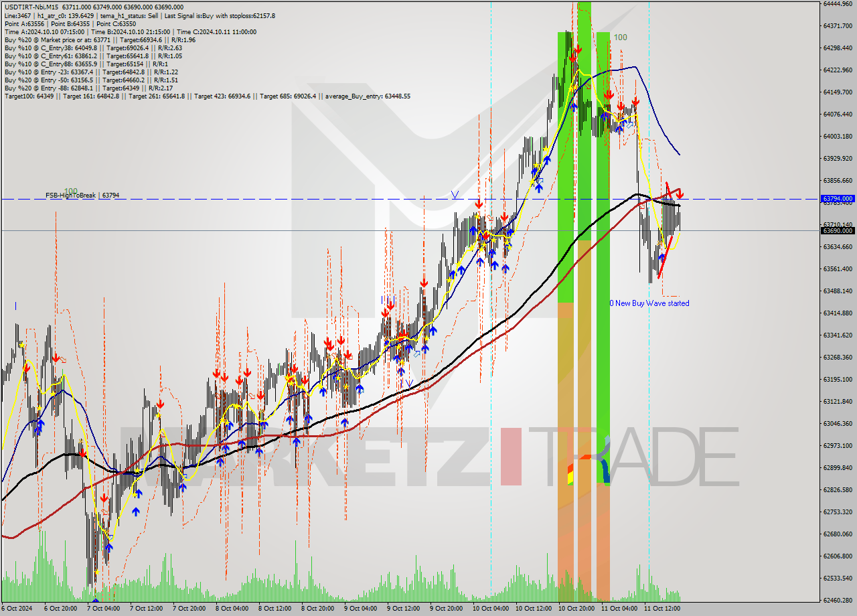
Task: Click the 63488.140 price axis label
Action: click(838, 291)
